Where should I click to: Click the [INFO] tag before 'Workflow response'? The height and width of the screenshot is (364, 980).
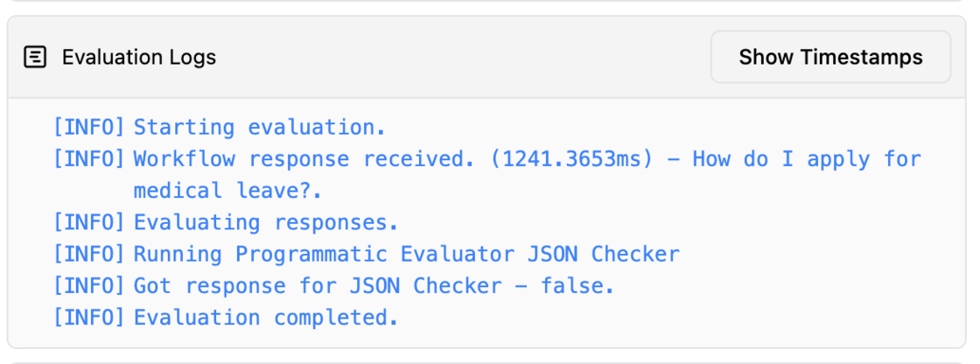[88, 159]
